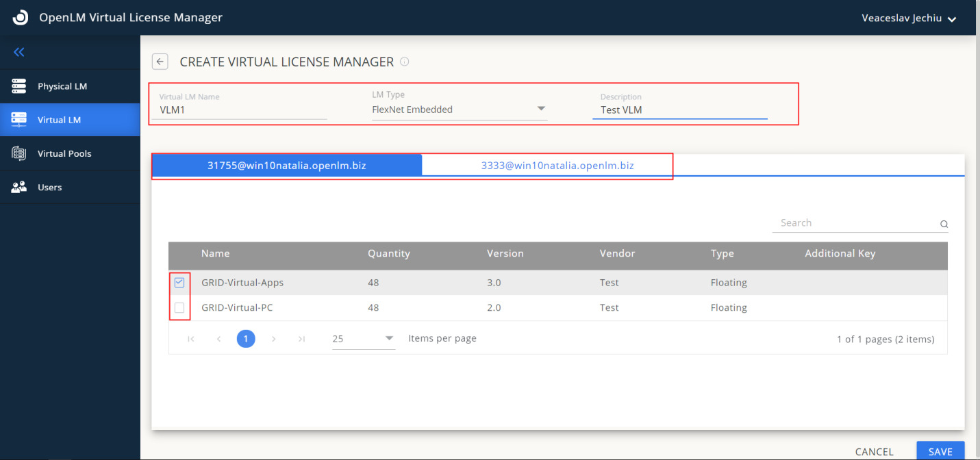Viewport: 980px width, 460px height.
Task: Click the Users group icon
Action: coord(19,187)
